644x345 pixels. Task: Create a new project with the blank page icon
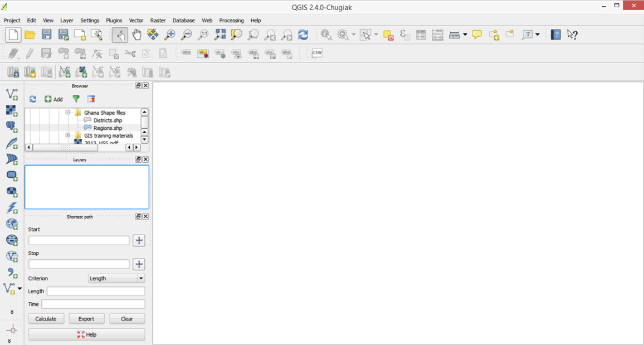13,35
